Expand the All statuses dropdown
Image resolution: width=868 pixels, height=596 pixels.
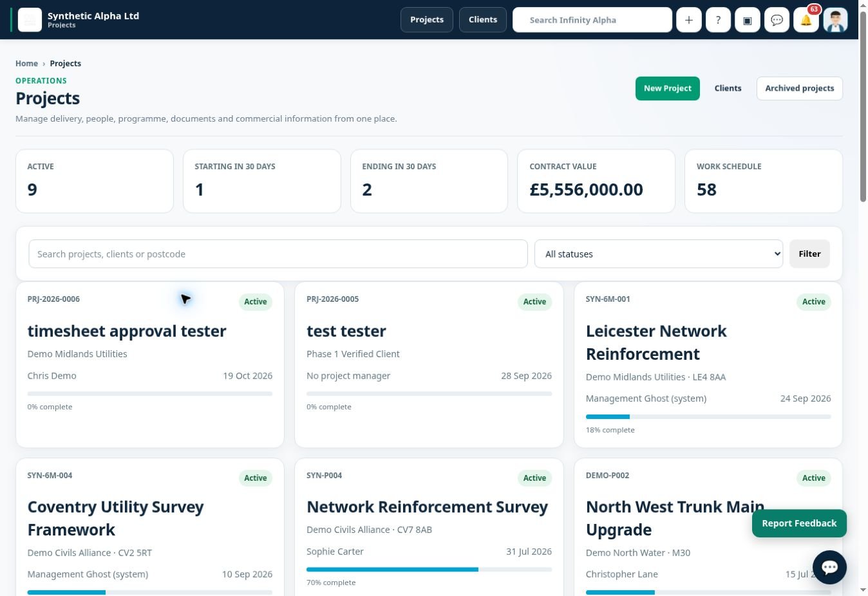click(x=659, y=254)
